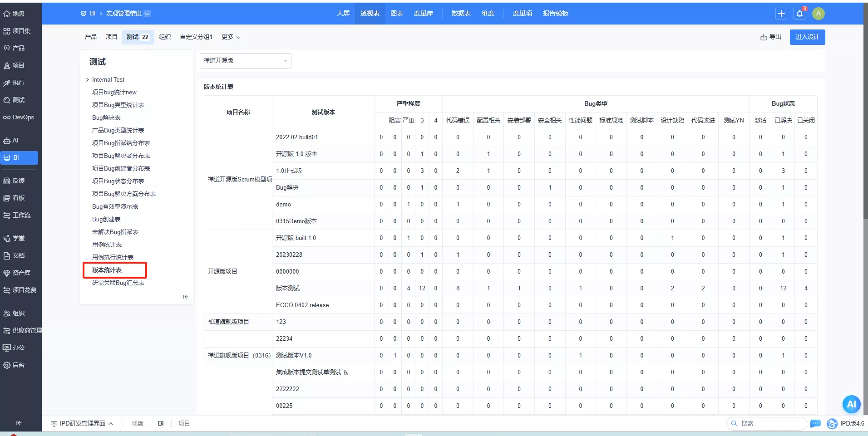Open DevOps in the sidebar

[19, 117]
